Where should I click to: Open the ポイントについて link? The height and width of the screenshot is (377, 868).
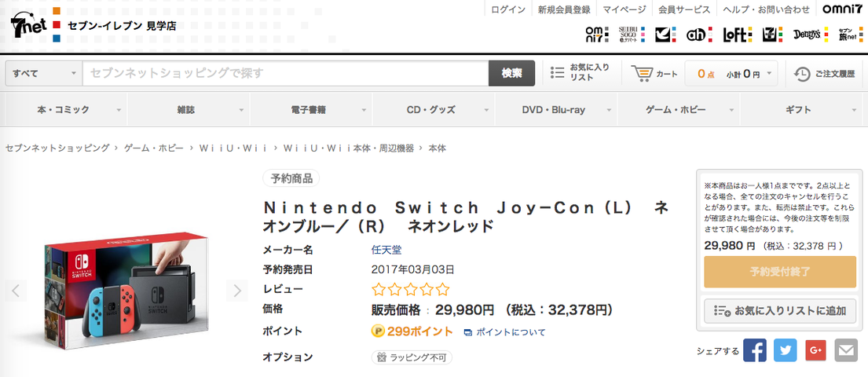point(504,332)
